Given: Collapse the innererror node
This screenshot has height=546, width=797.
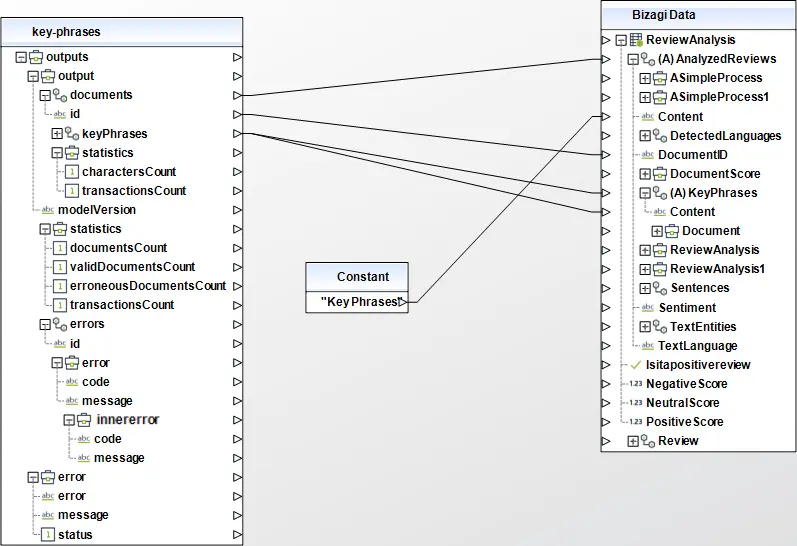Looking at the screenshot, I should [69, 420].
